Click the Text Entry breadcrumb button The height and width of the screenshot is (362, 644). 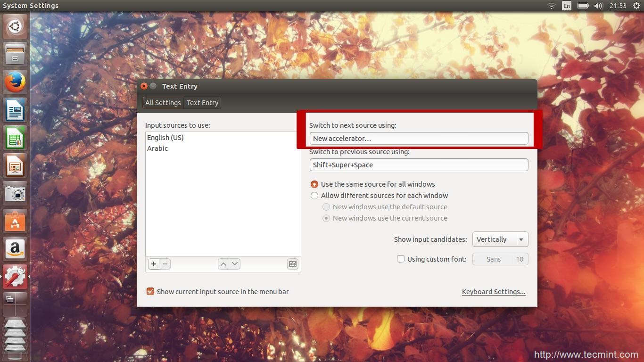click(202, 103)
